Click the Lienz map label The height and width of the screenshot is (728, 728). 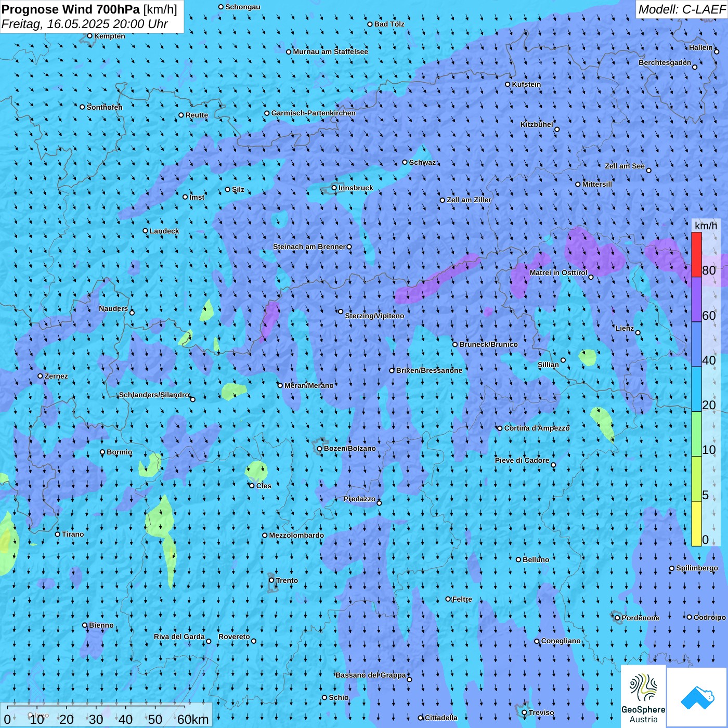tap(625, 328)
